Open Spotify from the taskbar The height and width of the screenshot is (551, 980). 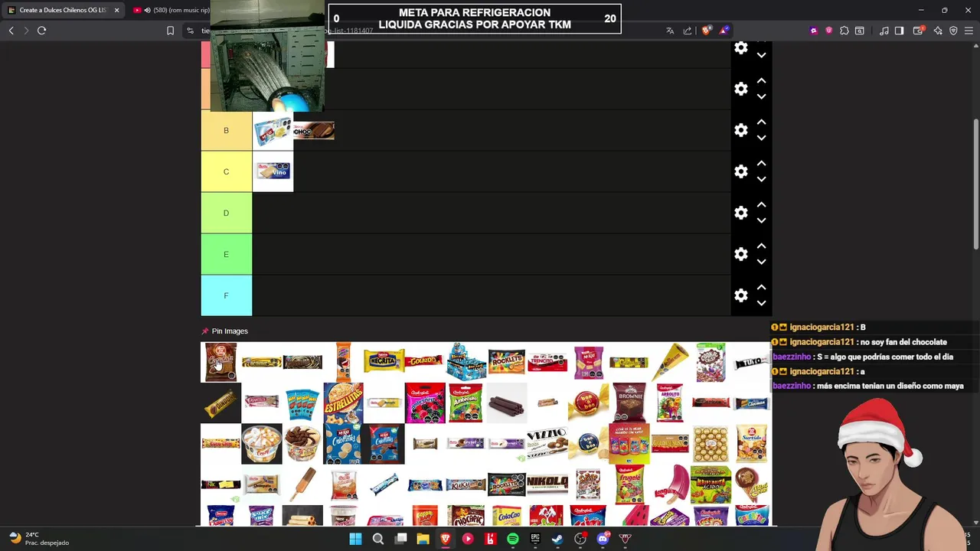512,539
